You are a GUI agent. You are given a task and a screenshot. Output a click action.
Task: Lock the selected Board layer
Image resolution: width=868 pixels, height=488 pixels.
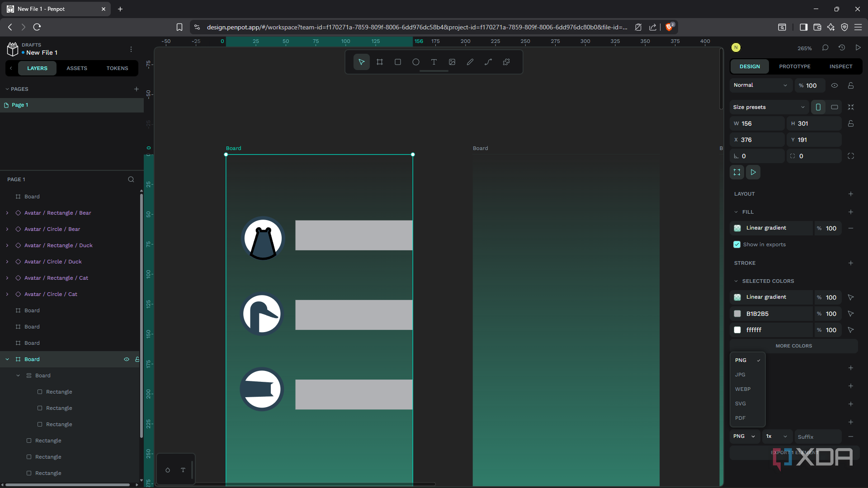(x=137, y=359)
